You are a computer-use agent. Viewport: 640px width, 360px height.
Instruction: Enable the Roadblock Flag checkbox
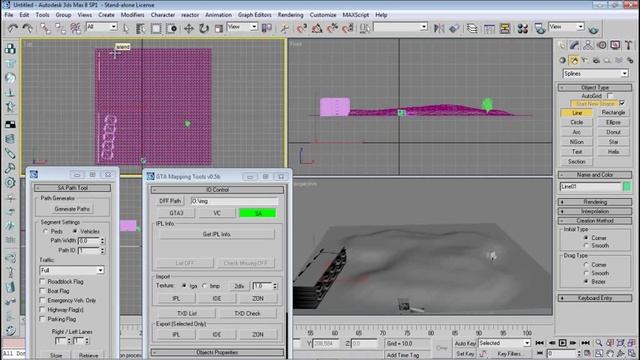point(42,281)
